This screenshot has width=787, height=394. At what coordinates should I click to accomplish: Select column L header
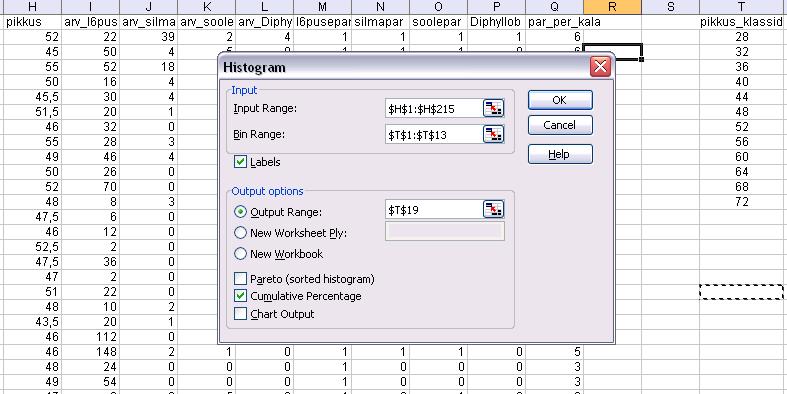[265, 7]
